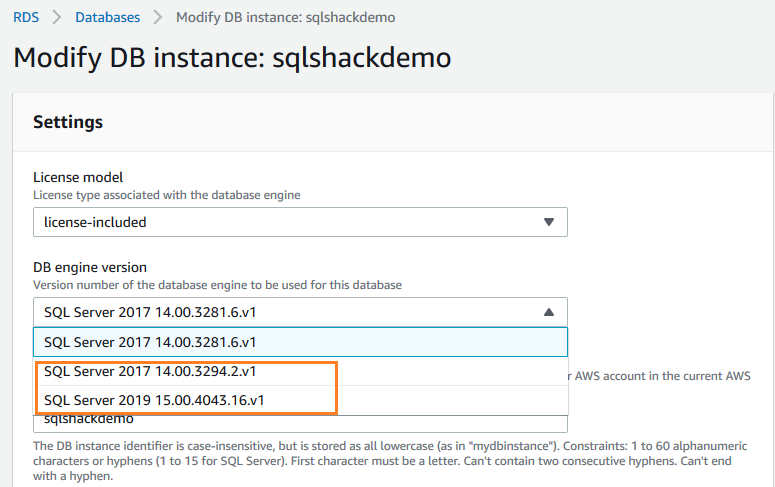Click the Settings section heading
Viewport: 775px width, 487px height.
pyautogui.click(x=68, y=122)
